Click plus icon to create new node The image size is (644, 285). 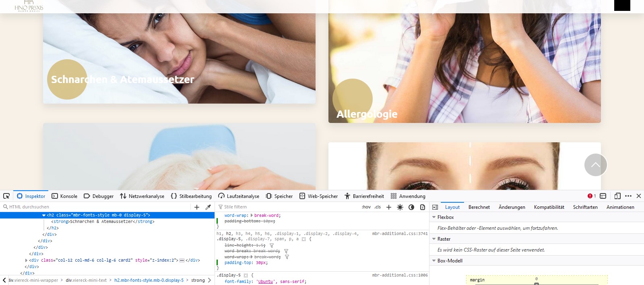pos(197,207)
